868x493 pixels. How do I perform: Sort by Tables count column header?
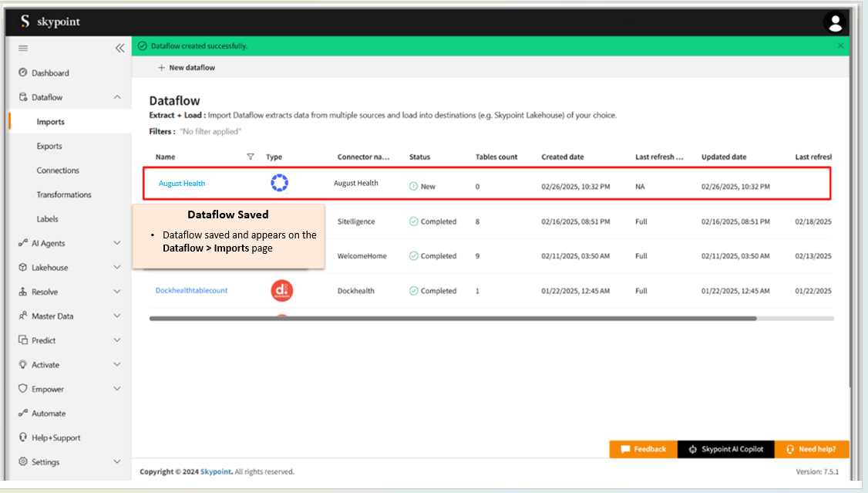[x=496, y=157]
